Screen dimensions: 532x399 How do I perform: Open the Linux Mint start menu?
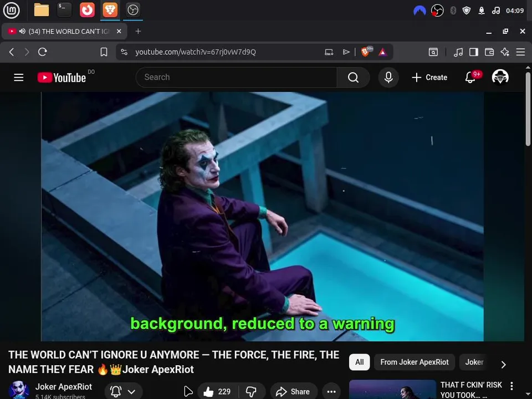tap(11, 10)
